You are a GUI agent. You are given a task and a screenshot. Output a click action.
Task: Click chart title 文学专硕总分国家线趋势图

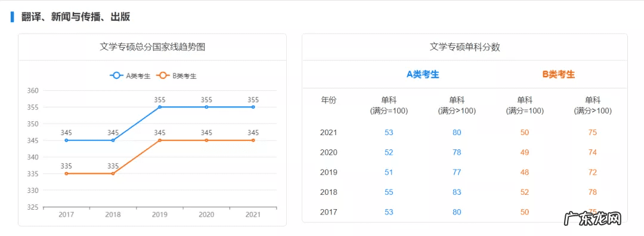pyautogui.click(x=153, y=47)
